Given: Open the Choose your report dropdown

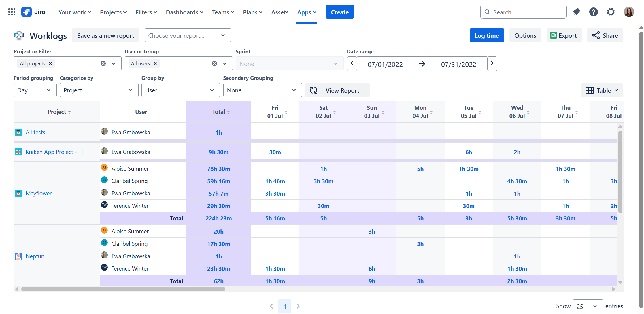Looking at the screenshot, I should [188, 35].
